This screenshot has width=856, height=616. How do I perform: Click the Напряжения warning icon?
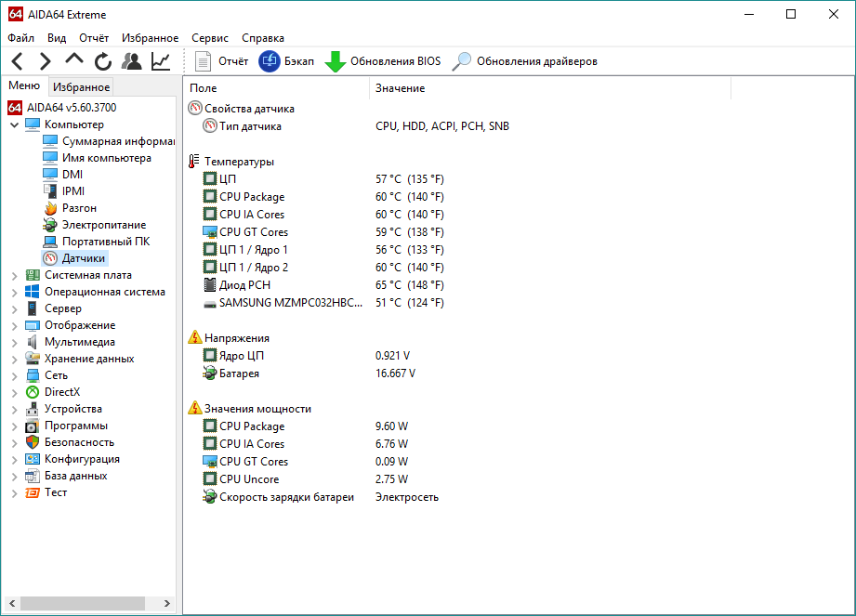195,338
